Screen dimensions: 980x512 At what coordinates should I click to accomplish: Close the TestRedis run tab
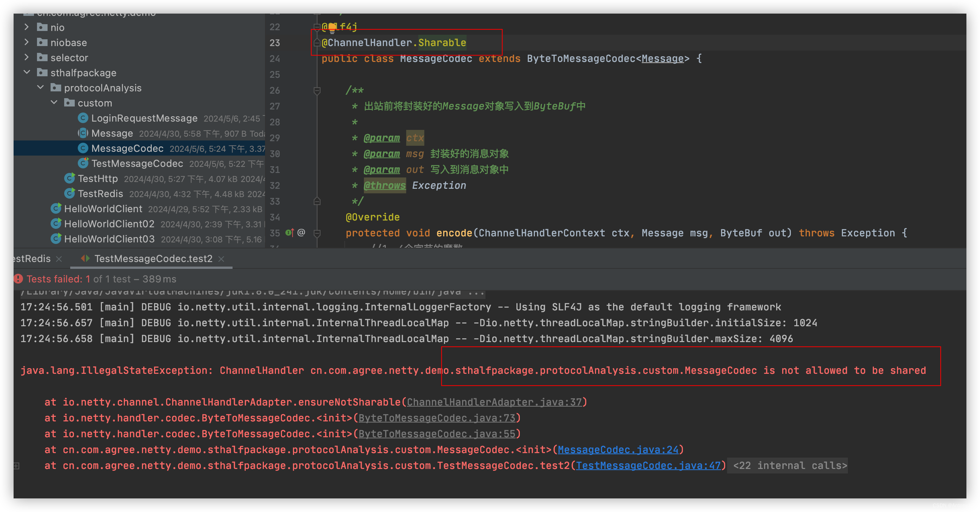tap(59, 259)
